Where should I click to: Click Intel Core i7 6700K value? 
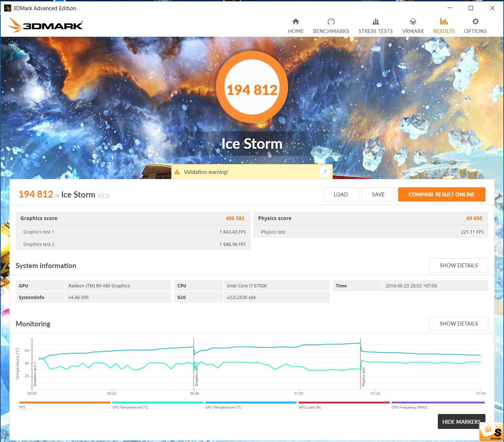247,286
